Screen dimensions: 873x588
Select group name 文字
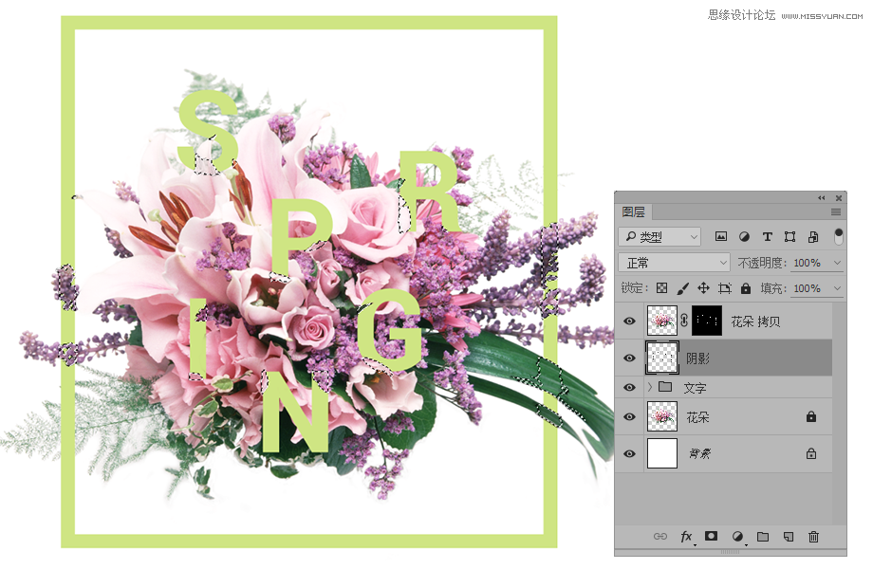(695, 388)
